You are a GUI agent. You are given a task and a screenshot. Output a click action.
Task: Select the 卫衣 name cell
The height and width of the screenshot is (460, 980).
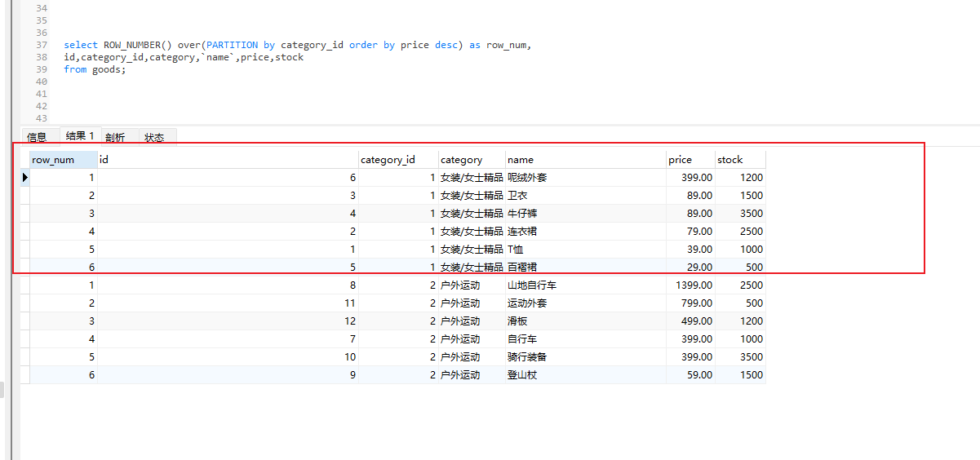pos(586,196)
